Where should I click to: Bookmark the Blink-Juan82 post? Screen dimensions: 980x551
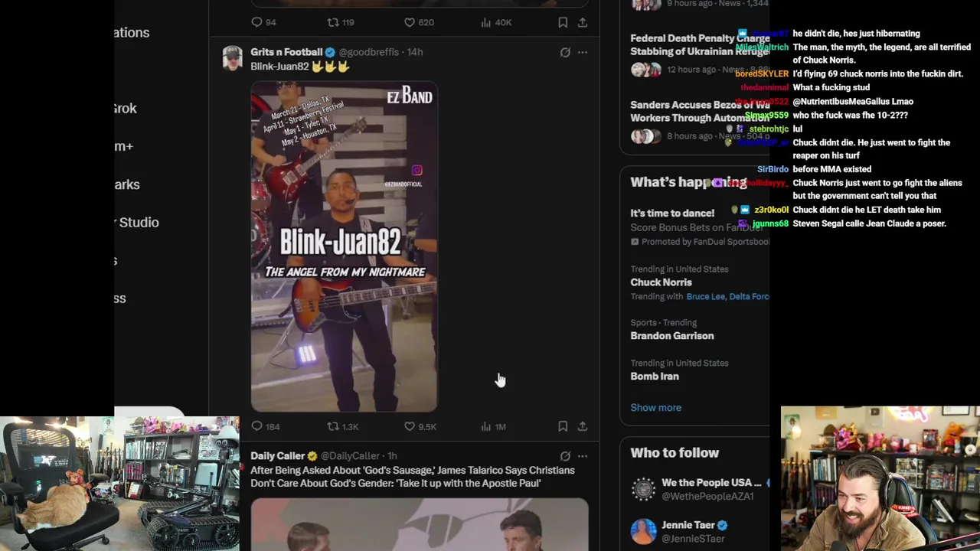pos(563,426)
